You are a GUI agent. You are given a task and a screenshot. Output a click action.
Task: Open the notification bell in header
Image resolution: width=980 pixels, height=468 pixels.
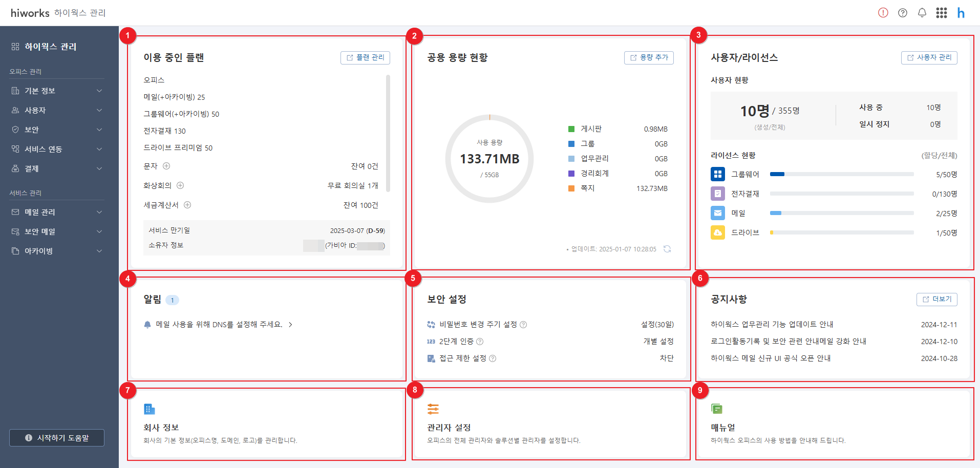click(x=922, y=13)
